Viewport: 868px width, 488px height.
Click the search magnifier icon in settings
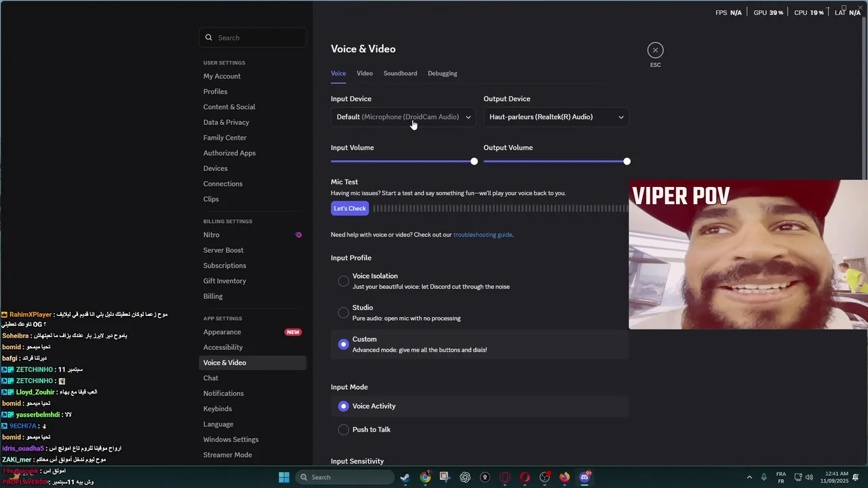209,38
